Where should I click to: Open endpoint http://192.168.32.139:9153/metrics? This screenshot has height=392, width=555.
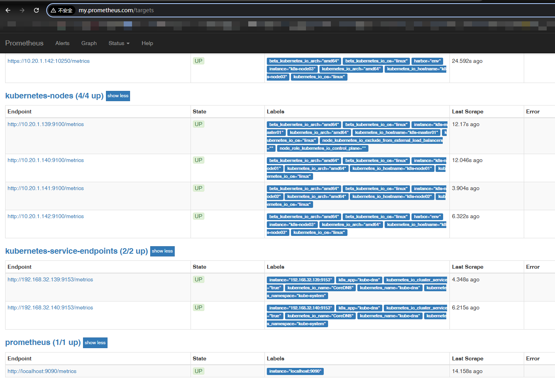[x=50, y=279]
